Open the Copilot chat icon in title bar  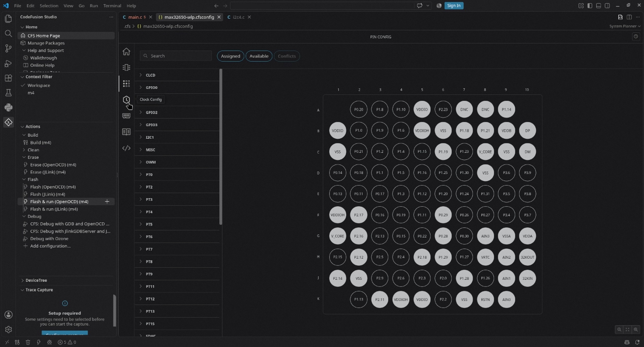[419, 5]
